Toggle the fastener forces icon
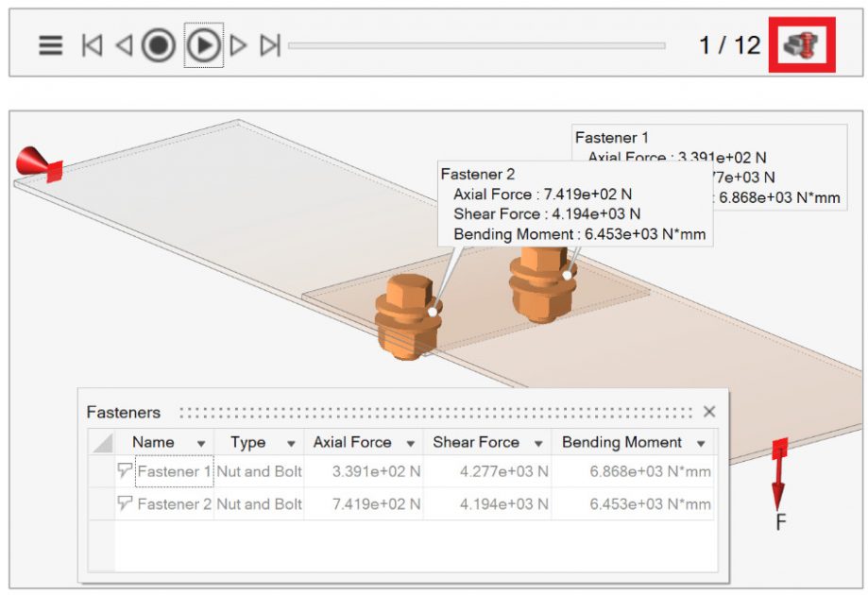868x595 pixels. 802,44
